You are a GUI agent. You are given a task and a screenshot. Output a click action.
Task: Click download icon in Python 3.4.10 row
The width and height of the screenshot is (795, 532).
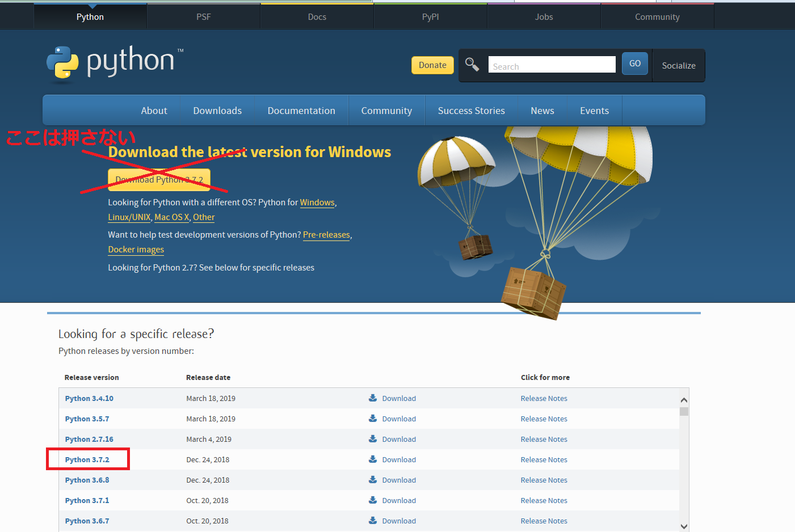tap(373, 398)
